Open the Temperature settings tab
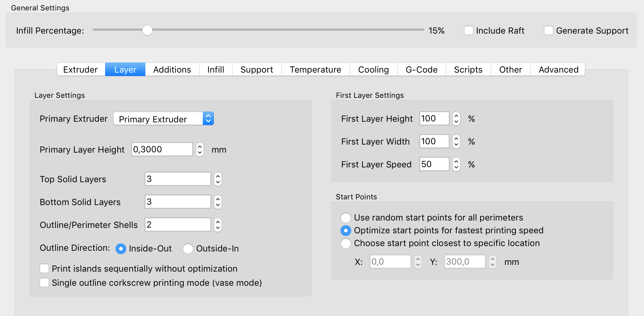This screenshot has height=316, width=644. [x=315, y=70]
